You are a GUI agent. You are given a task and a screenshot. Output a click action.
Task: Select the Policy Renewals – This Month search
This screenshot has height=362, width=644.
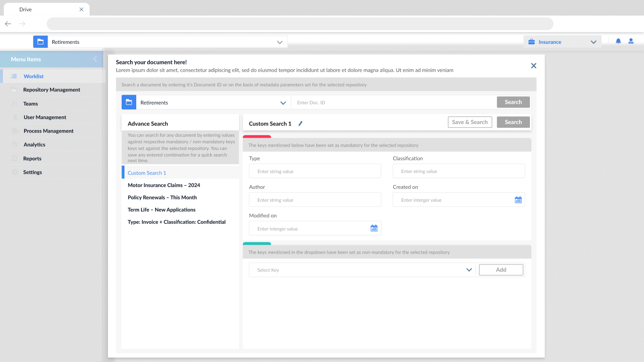(x=162, y=197)
